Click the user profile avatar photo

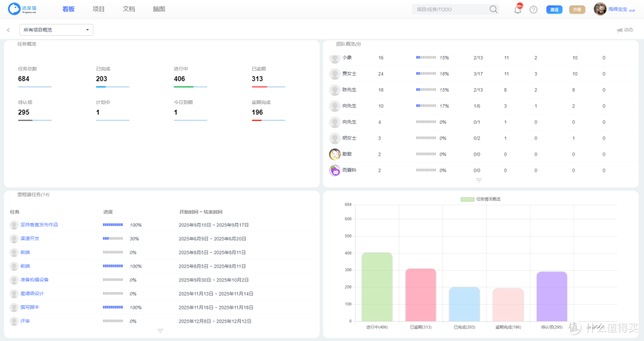point(600,9)
